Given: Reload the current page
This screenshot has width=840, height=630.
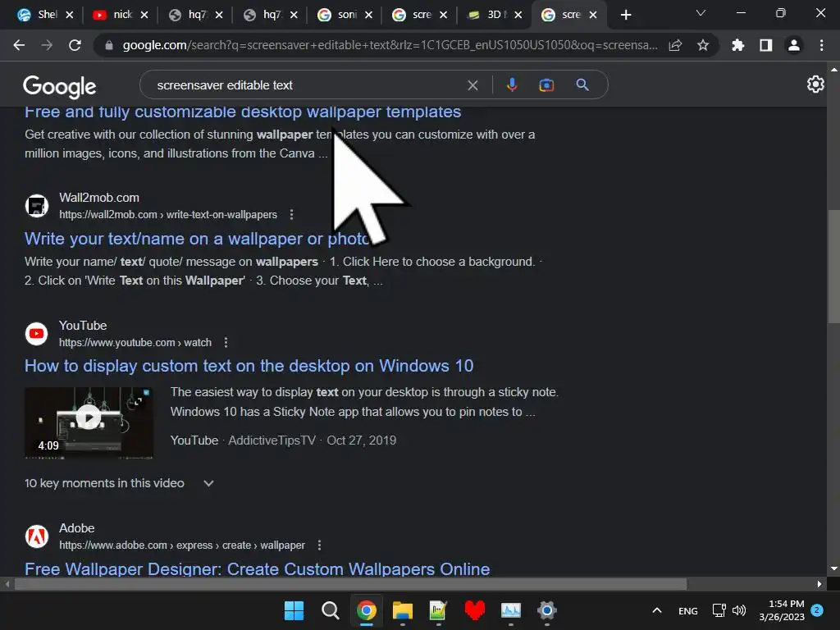Looking at the screenshot, I should pyautogui.click(x=75, y=46).
